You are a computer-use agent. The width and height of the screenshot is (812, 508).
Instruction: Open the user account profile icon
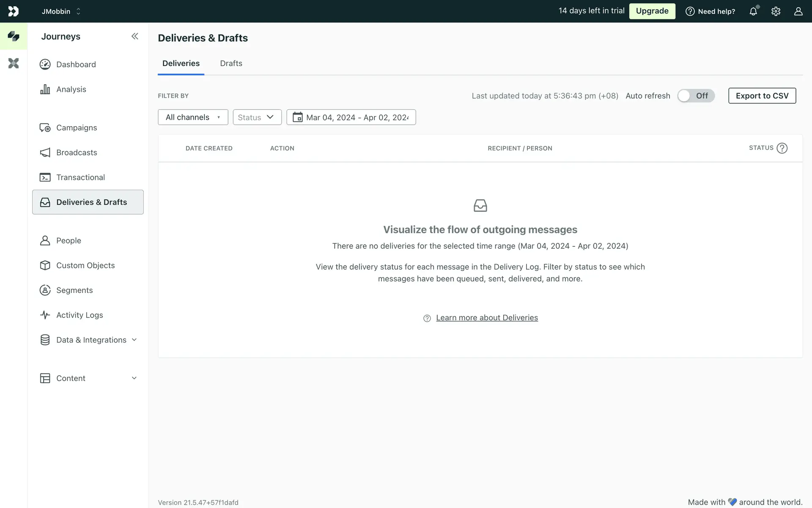click(798, 11)
